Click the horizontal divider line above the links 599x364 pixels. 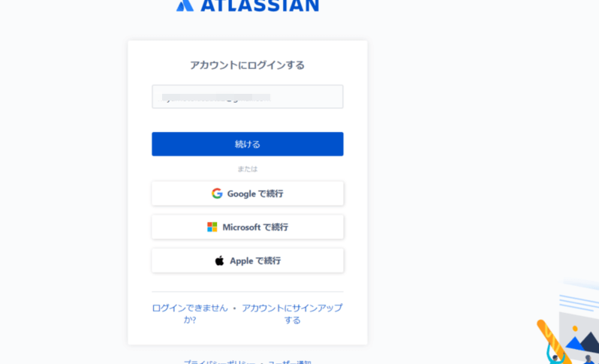(248, 292)
